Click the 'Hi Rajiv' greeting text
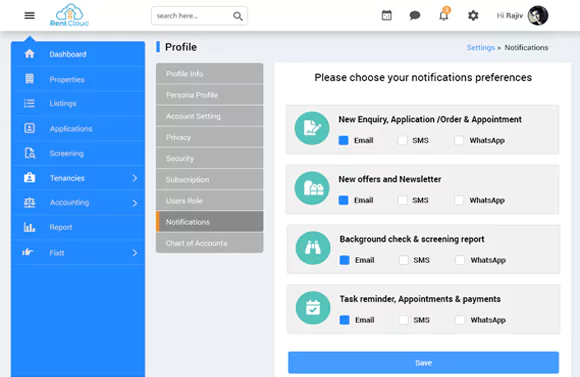Viewport: 580px width, 377px height. [510, 16]
